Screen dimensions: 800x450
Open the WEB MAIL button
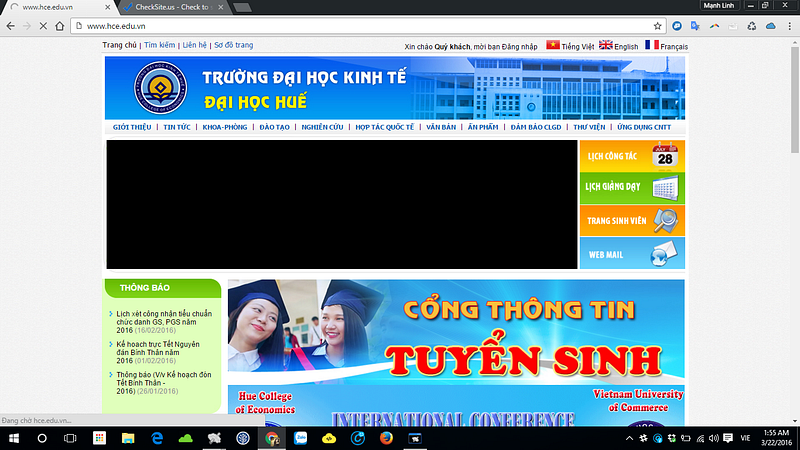tap(632, 253)
